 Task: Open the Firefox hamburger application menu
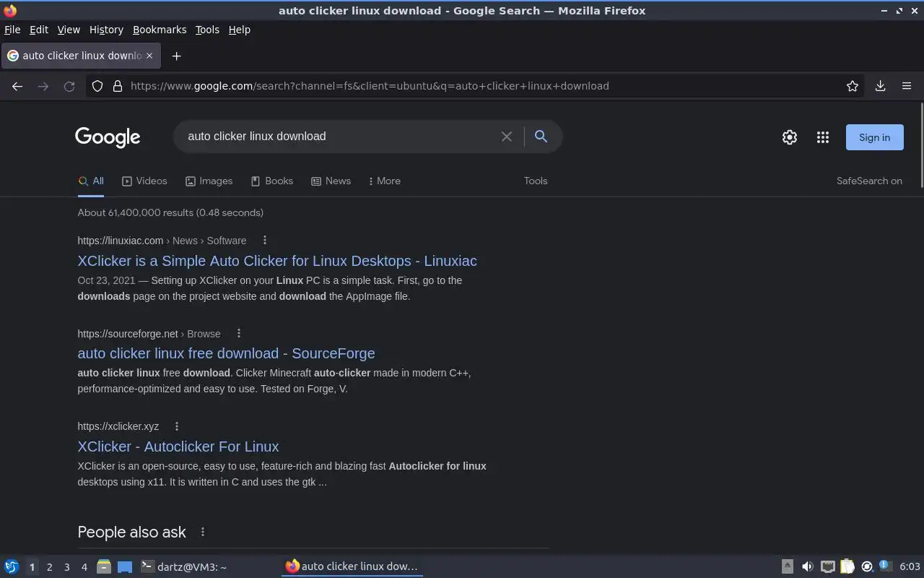[907, 86]
